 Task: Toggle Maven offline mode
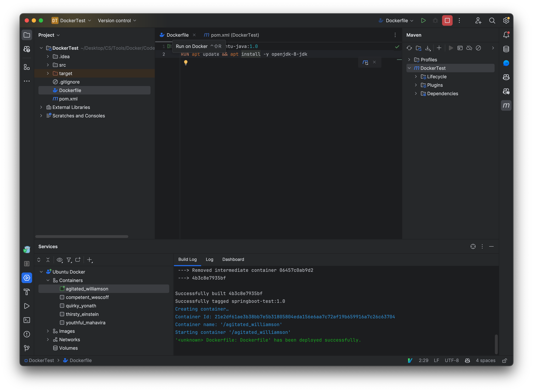[x=469, y=48]
